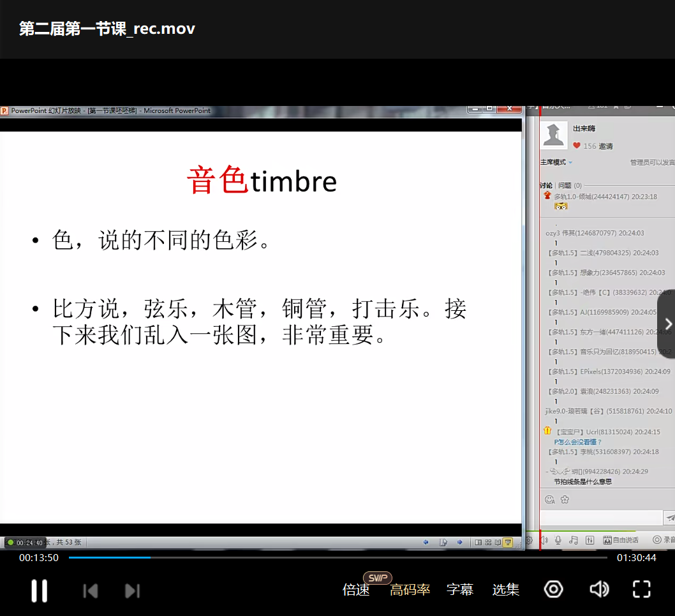This screenshot has width=675, height=616.
Task: Expand the right side panel chevron
Action: pyautogui.click(x=667, y=324)
